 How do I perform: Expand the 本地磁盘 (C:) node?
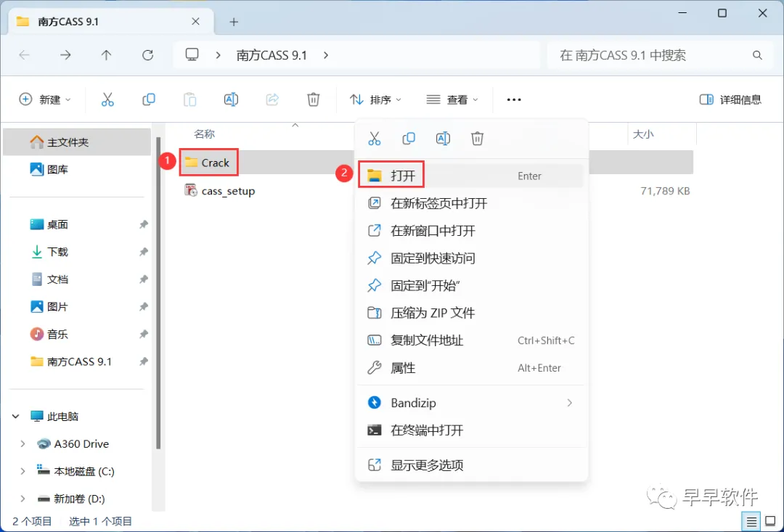(x=23, y=471)
